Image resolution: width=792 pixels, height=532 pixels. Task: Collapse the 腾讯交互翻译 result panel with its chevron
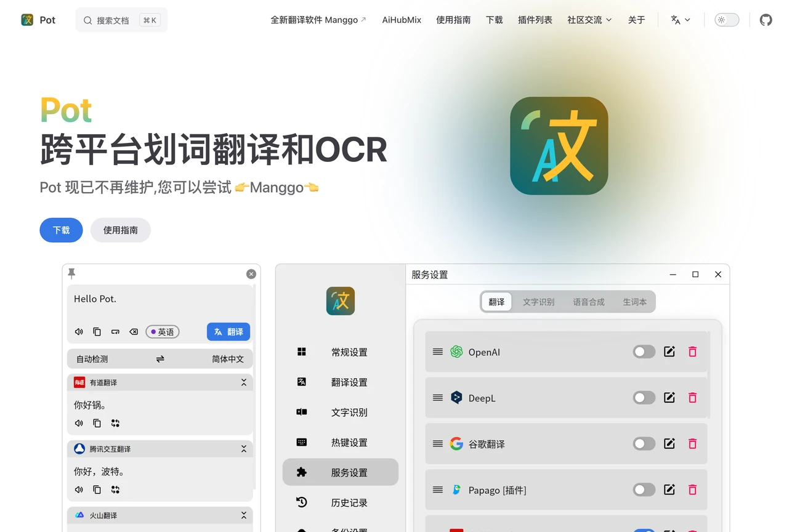(244, 449)
